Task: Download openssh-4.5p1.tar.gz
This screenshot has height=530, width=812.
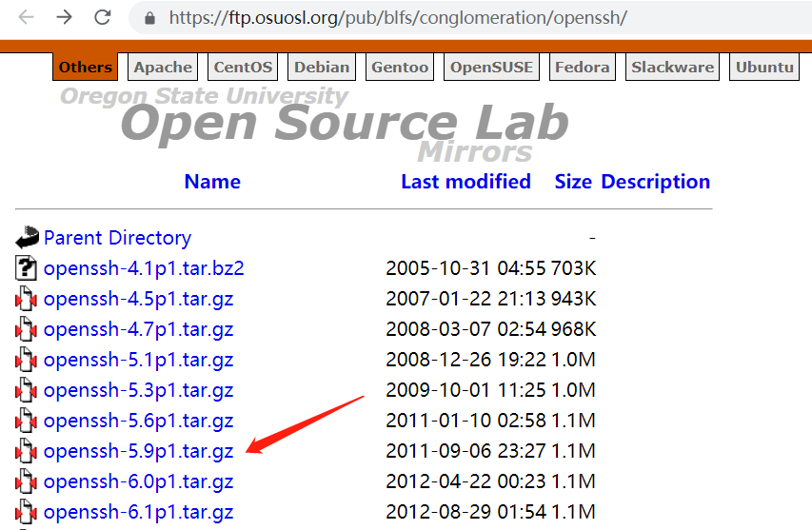Action: 138,300
